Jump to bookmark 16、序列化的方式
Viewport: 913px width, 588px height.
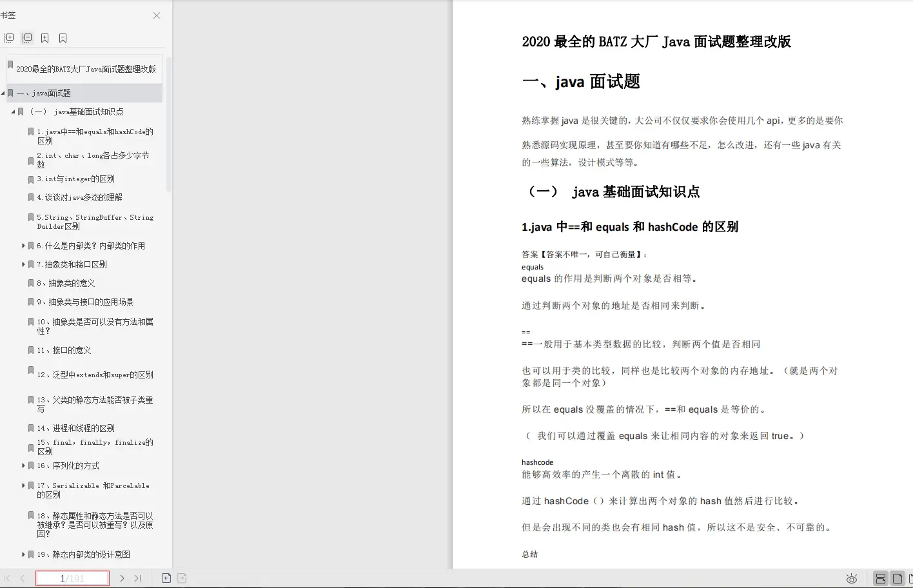point(68,465)
